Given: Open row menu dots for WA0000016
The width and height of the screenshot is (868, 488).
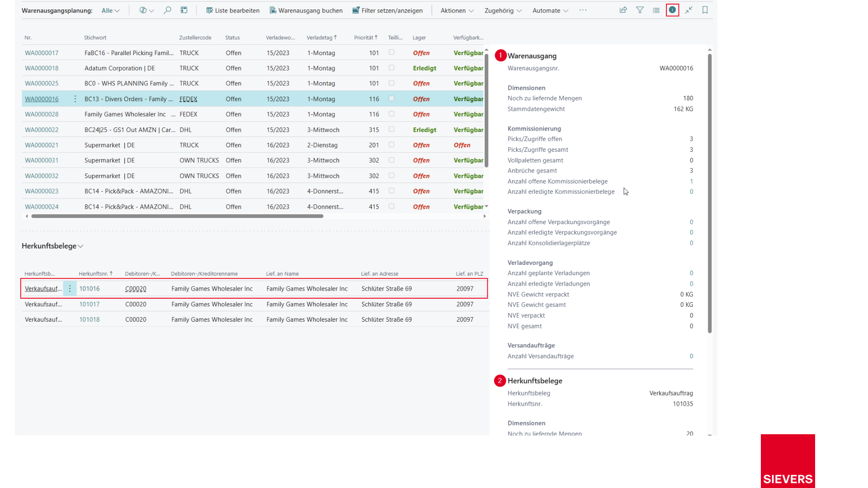Looking at the screenshot, I should pos(75,99).
